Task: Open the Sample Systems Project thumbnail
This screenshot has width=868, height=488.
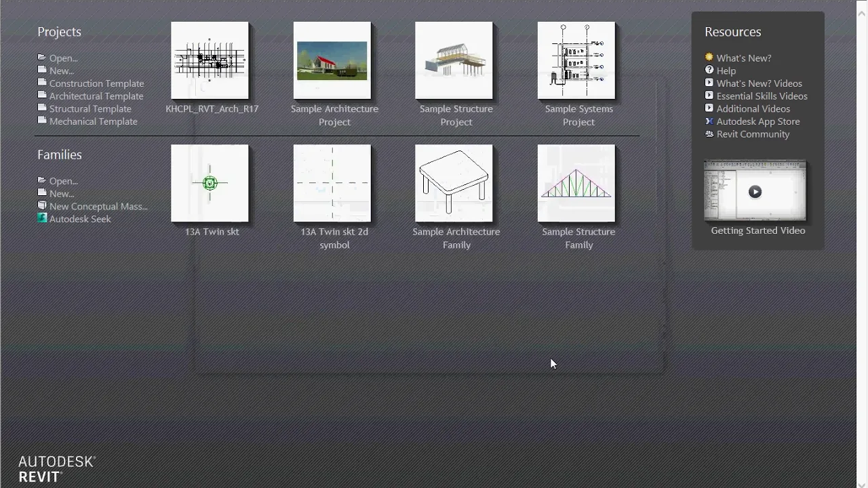Action: pyautogui.click(x=576, y=60)
